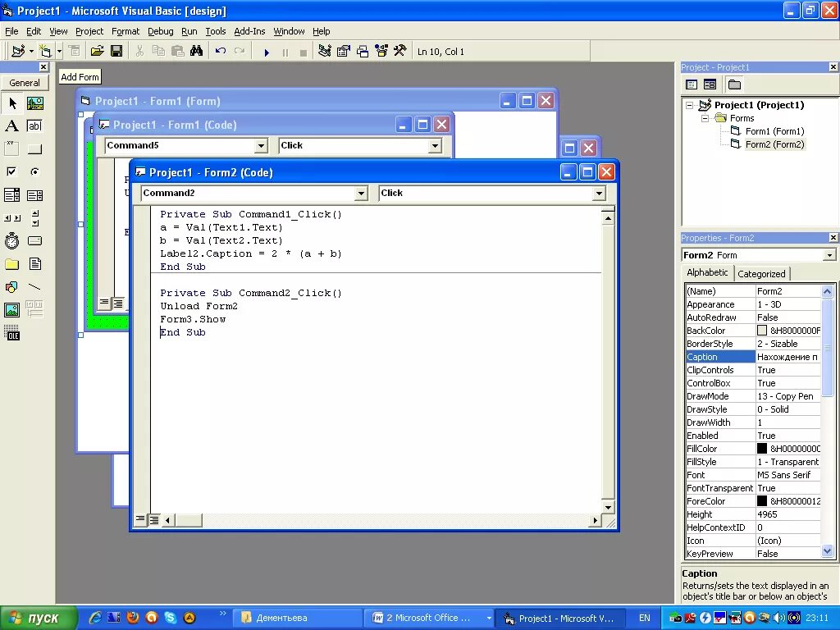Open Form Layout Window from the toolbar

(x=363, y=52)
